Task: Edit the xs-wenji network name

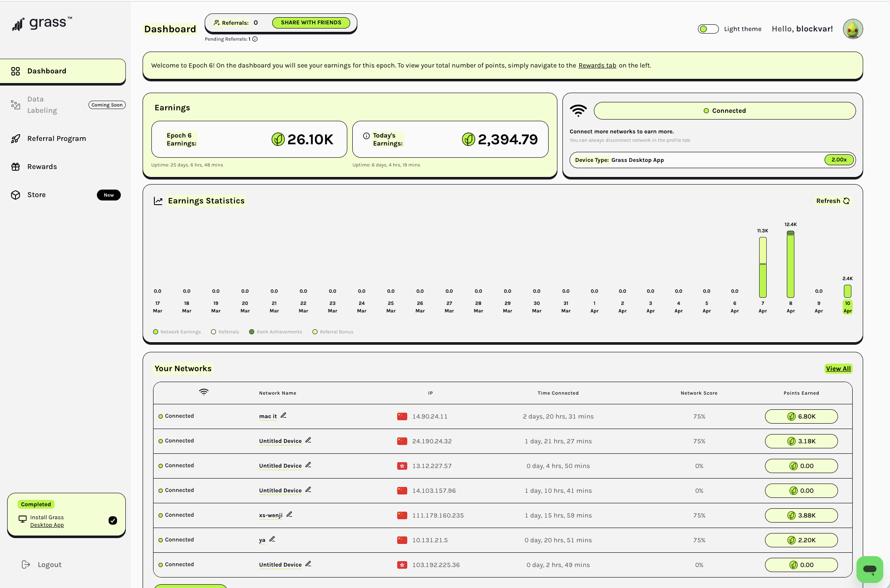Action: [289, 514]
